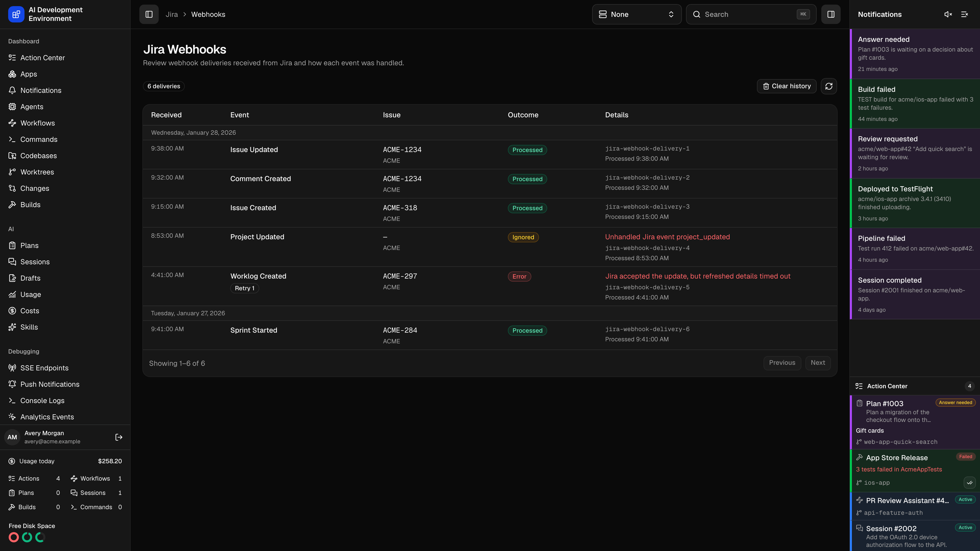Click the Jira breadcrumb link

pos(171,15)
